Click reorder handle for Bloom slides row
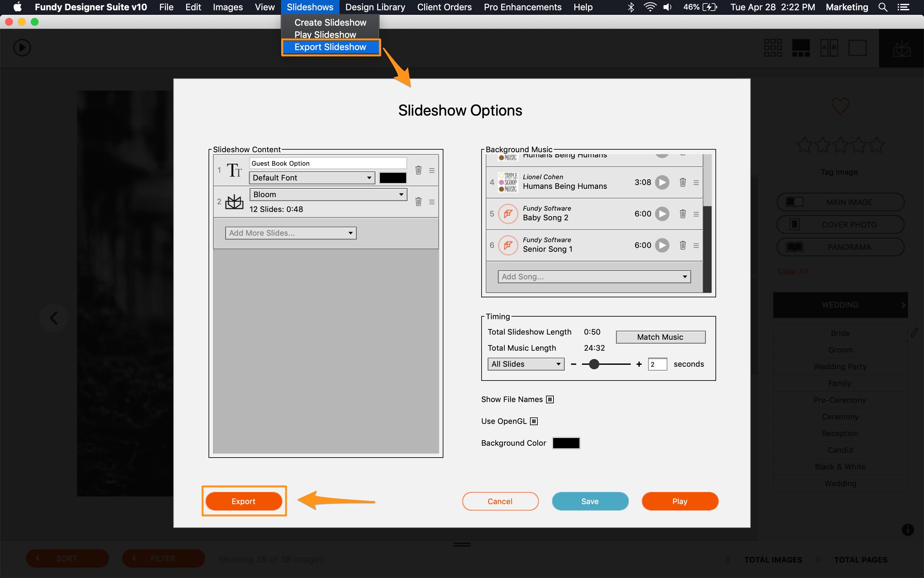 click(432, 202)
